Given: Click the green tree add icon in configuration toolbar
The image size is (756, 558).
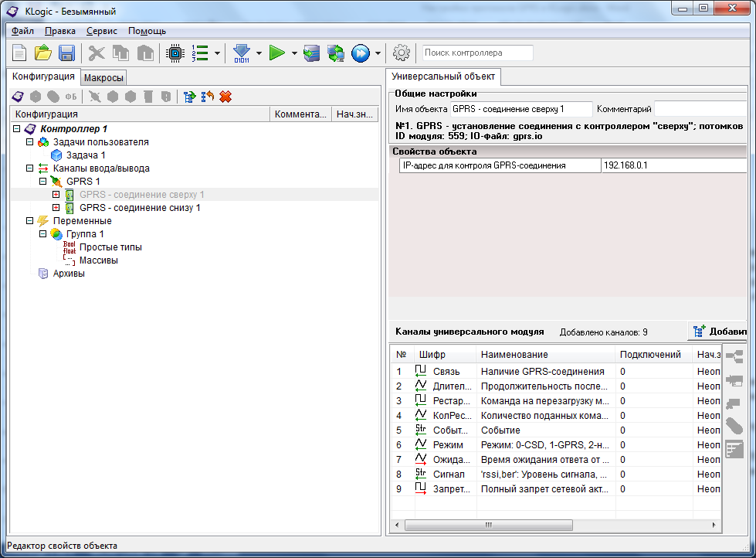Looking at the screenshot, I should [x=189, y=97].
